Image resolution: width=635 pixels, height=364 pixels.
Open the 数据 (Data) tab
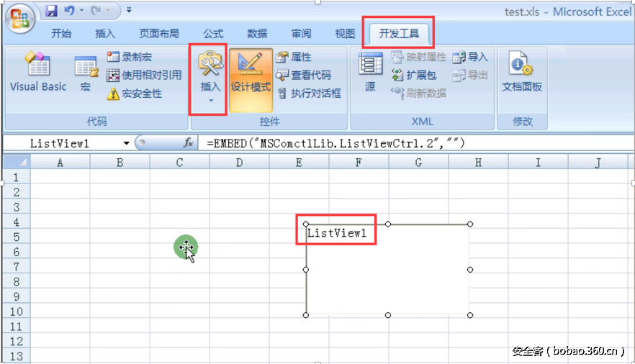click(x=257, y=34)
